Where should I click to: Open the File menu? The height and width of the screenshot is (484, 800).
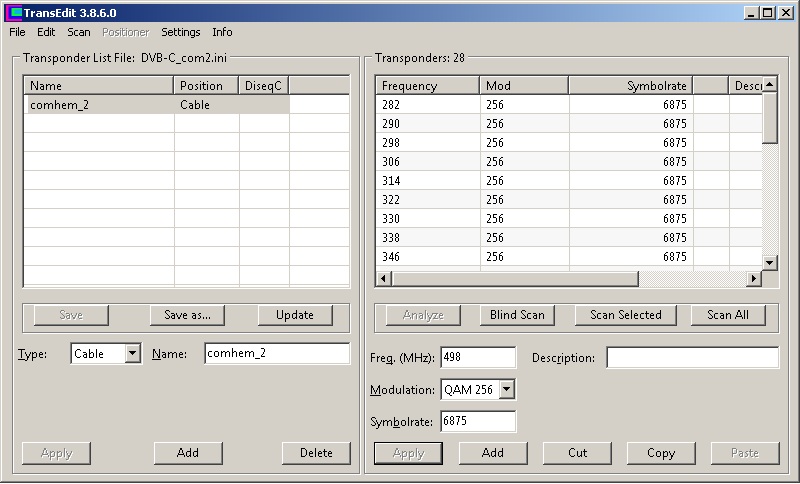pyautogui.click(x=17, y=32)
